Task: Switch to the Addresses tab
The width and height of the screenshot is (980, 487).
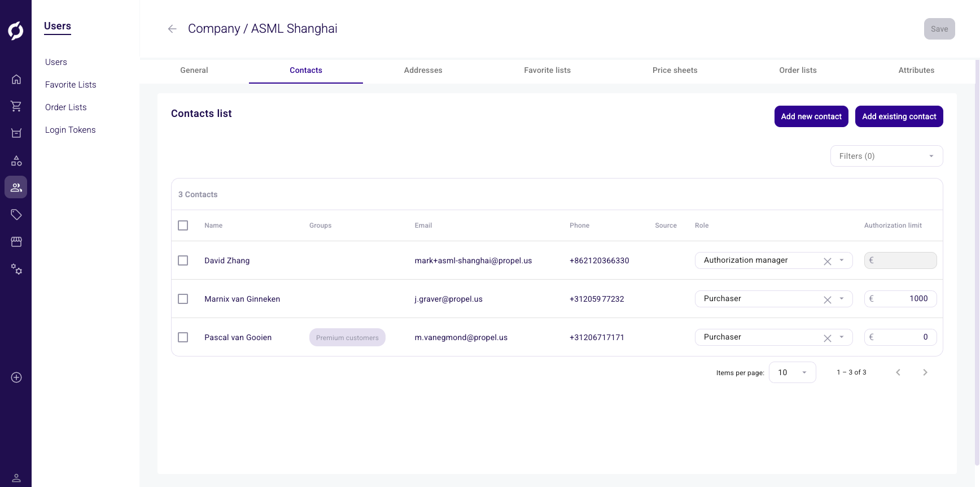Action: (423, 70)
